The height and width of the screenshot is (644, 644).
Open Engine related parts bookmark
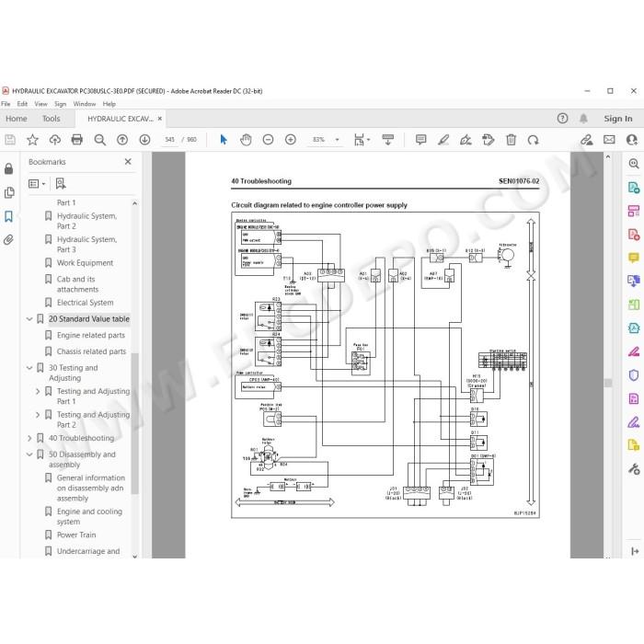pos(91,336)
